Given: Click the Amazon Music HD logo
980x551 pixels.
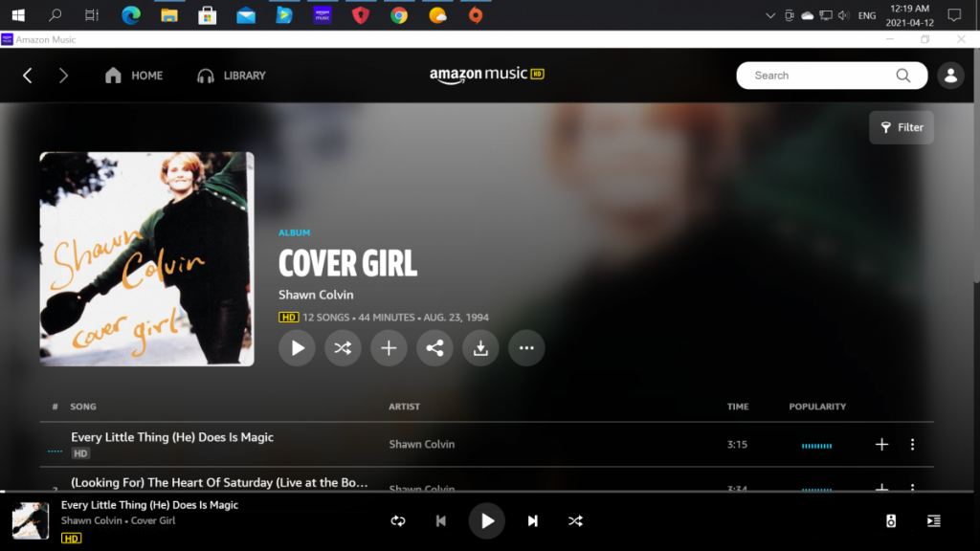Looking at the screenshot, I should [x=487, y=75].
